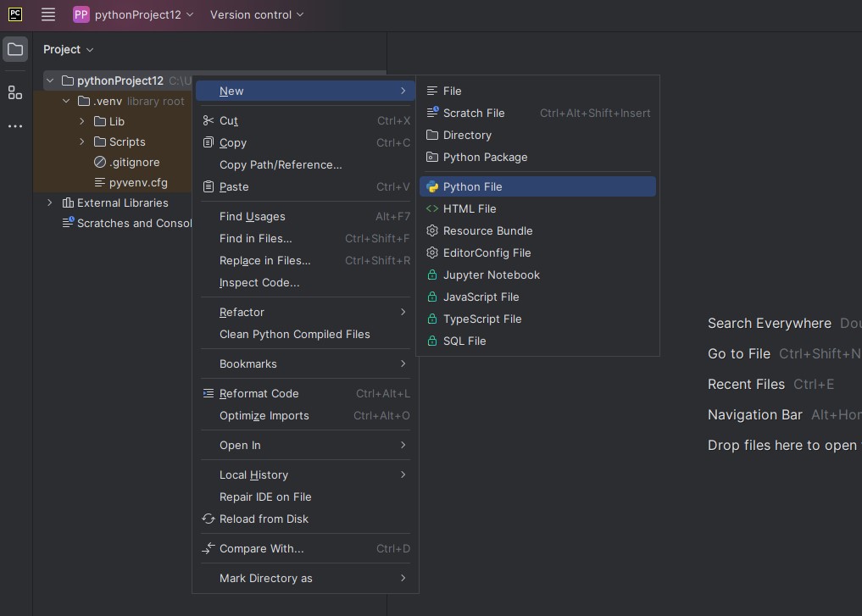The width and height of the screenshot is (862, 616).
Task: Choose Jupyter Notebook with lock icon
Action: coord(537,275)
